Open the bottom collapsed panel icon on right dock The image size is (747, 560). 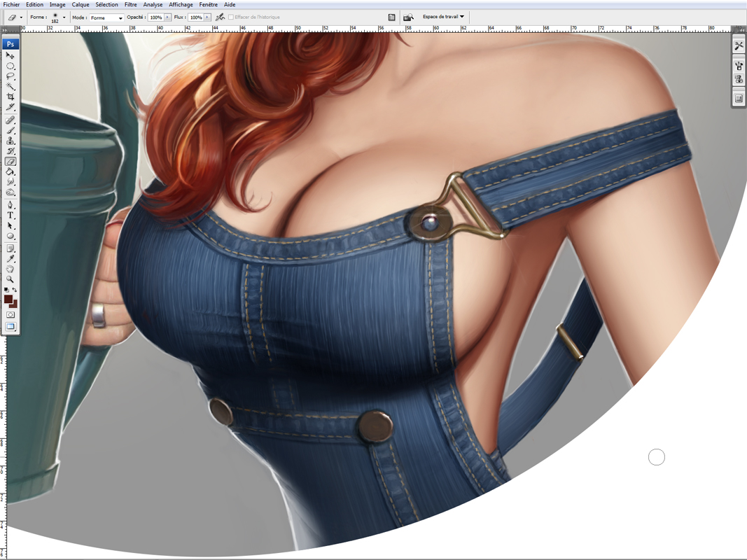pos(739,99)
